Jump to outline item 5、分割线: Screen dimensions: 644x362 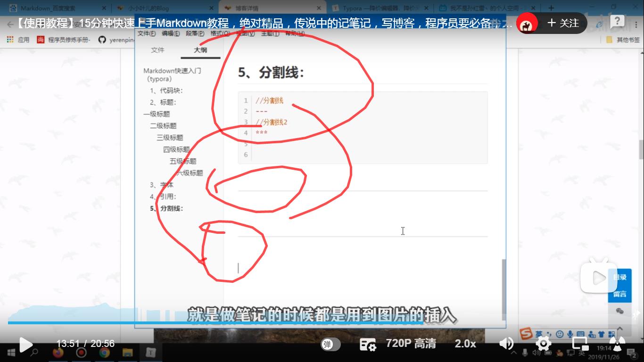(x=166, y=208)
